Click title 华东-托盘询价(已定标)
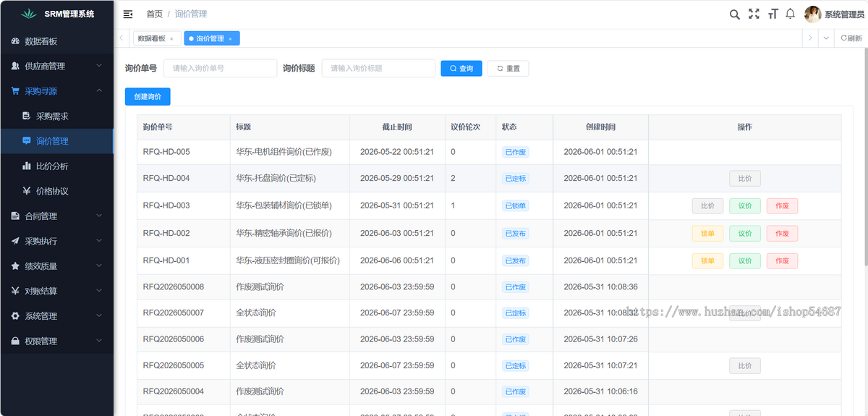Viewport: 868px width, 416px height. point(276,178)
